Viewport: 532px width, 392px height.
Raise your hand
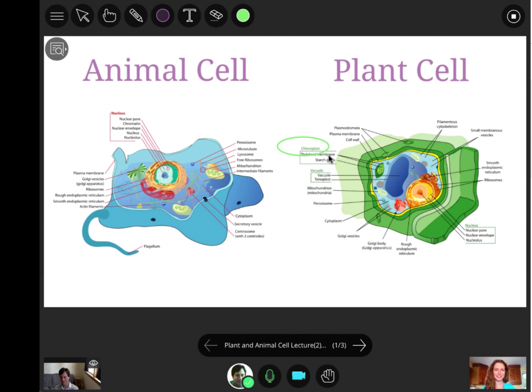click(327, 376)
